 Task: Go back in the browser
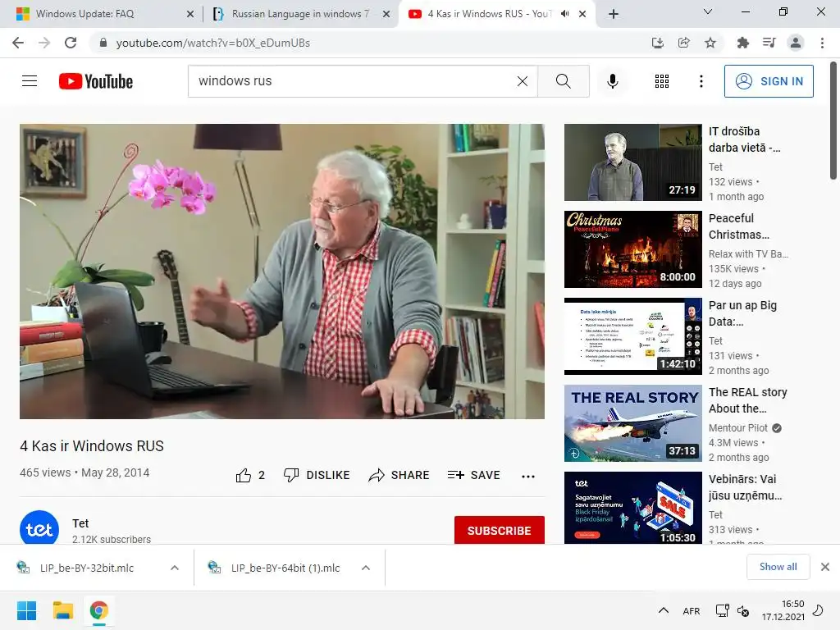[x=18, y=43]
